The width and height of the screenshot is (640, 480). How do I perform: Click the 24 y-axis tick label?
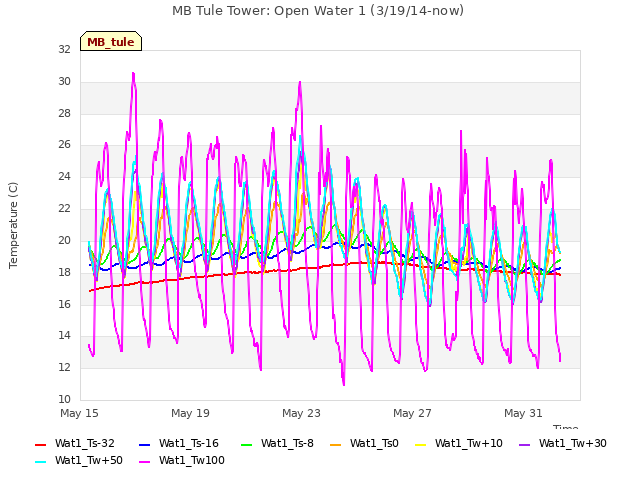(64, 176)
